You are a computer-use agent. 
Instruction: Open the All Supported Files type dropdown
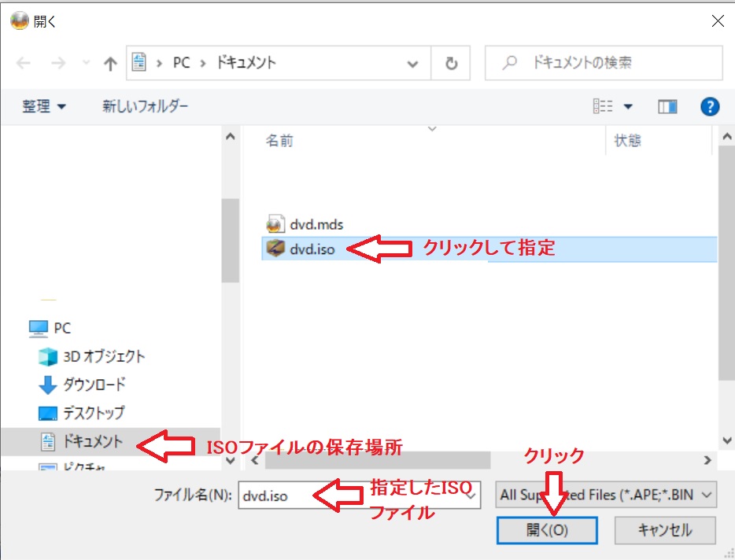[605, 495]
